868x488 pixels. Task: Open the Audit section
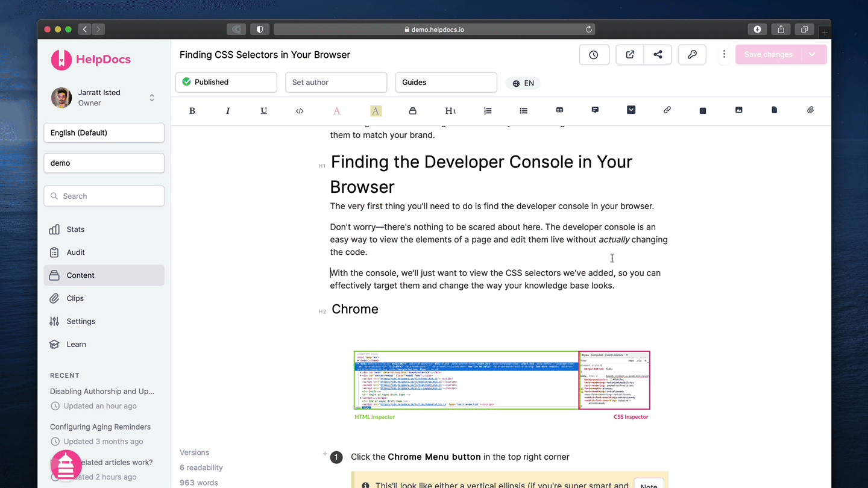pos(104,252)
